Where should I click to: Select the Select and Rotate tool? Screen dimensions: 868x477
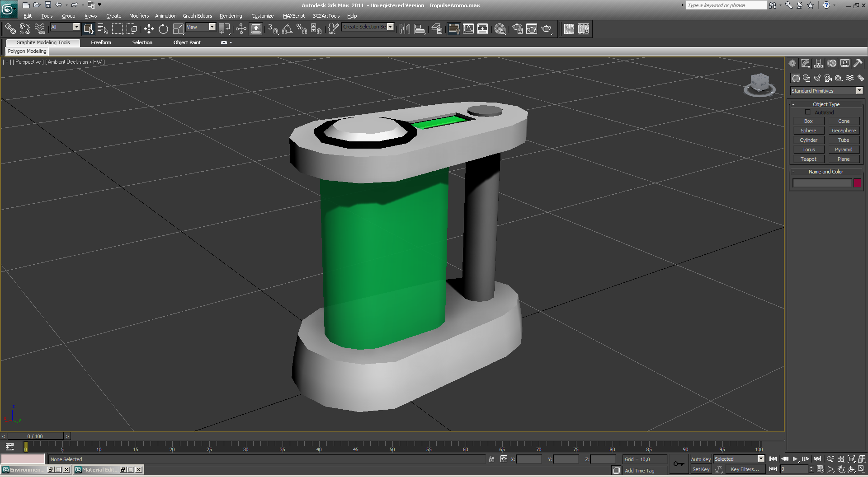pyautogui.click(x=163, y=29)
